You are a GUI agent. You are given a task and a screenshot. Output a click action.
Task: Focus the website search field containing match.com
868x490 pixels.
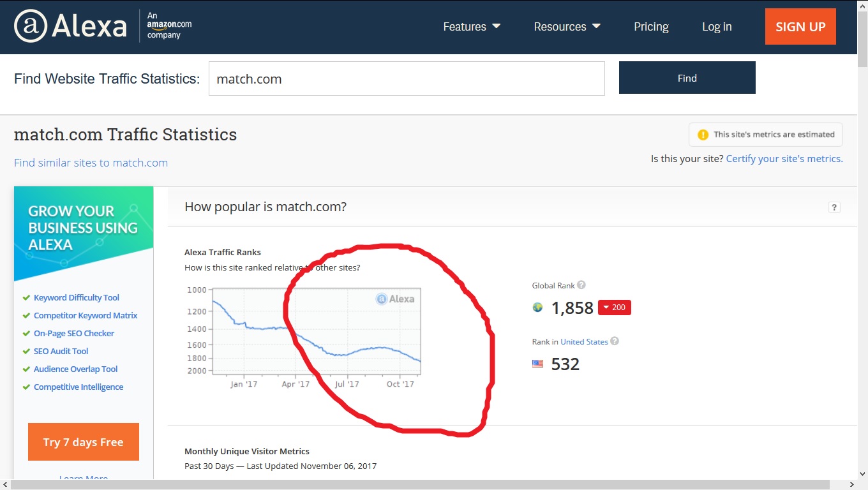407,78
